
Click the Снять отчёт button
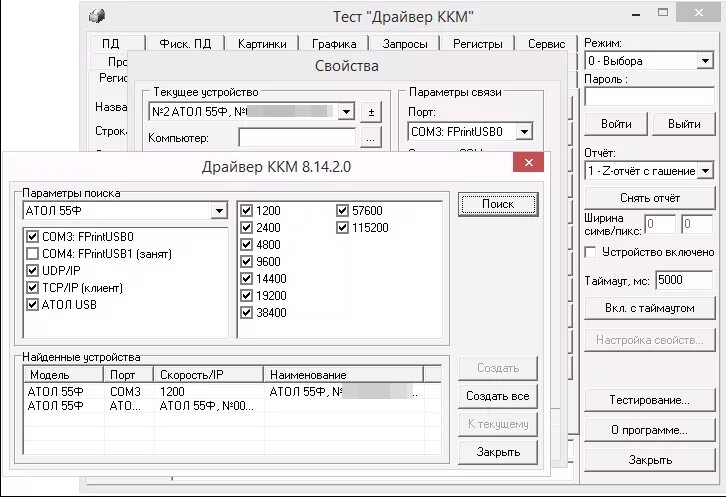(x=650, y=198)
